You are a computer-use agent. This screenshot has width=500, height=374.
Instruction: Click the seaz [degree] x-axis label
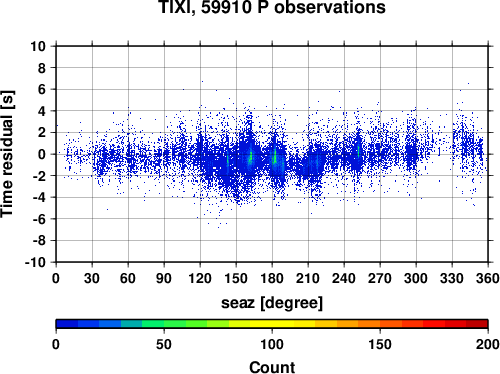pyautogui.click(x=272, y=303)
